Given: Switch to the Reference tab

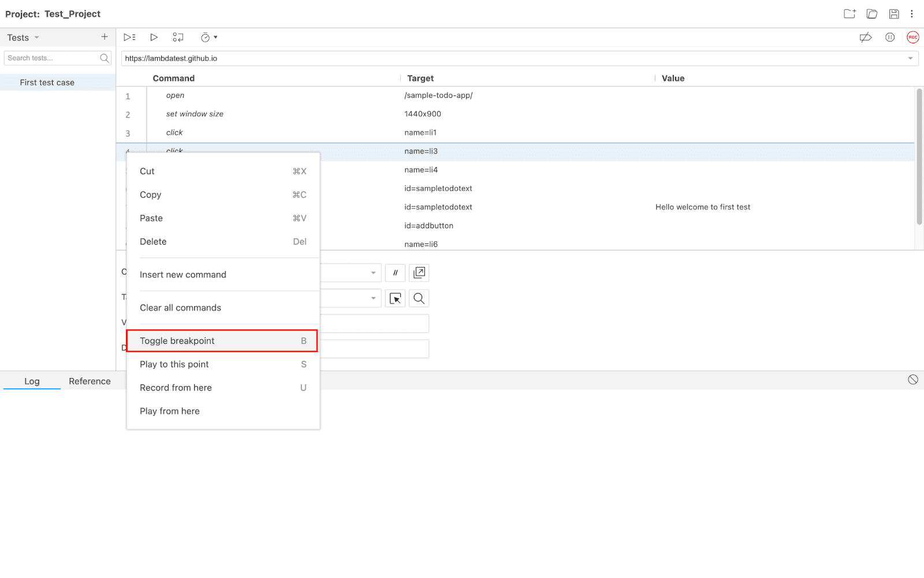Looking at the screenshot, I should 90,381.
